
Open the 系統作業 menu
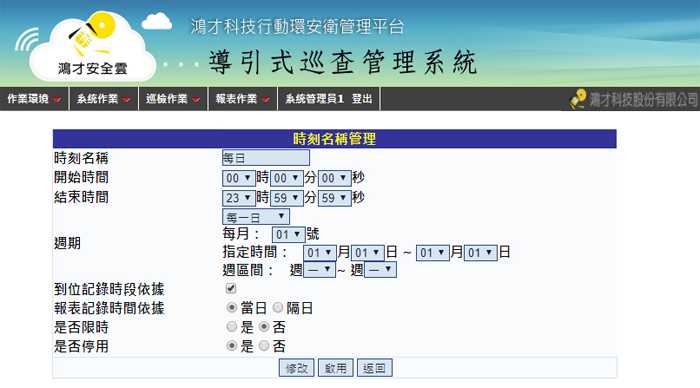[x=104, y=99]
